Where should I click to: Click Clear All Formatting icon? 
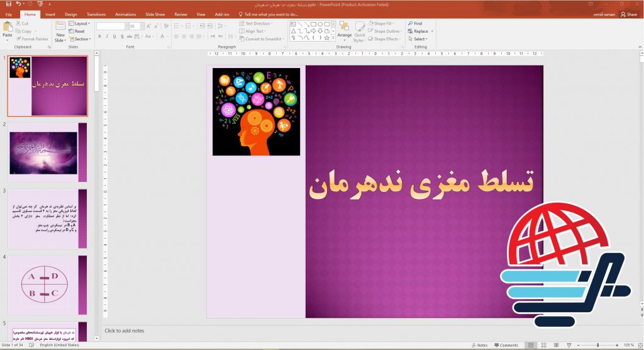166,26
